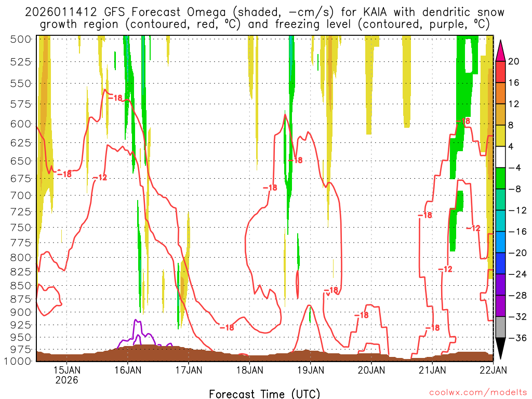Click the 875 pressure level label

21,299
